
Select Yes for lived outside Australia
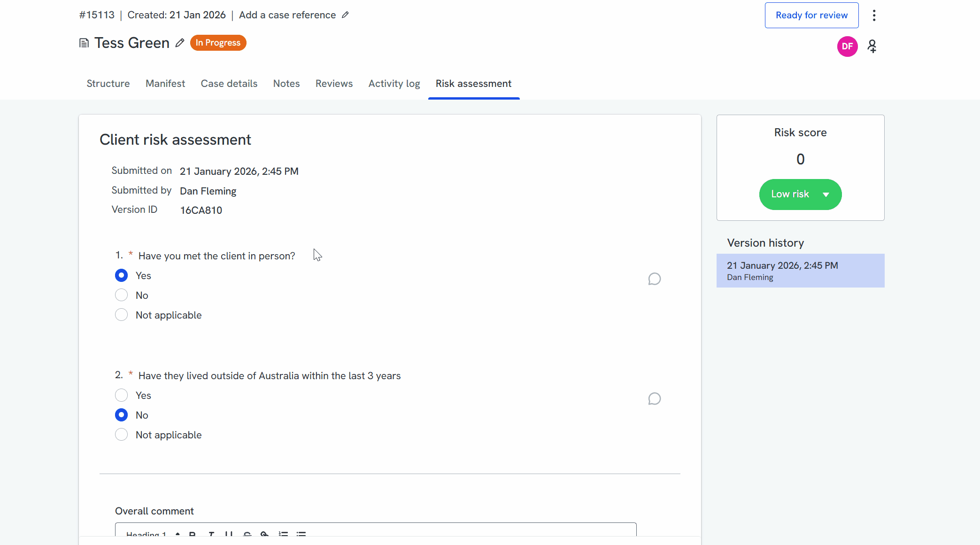(122, 395)
